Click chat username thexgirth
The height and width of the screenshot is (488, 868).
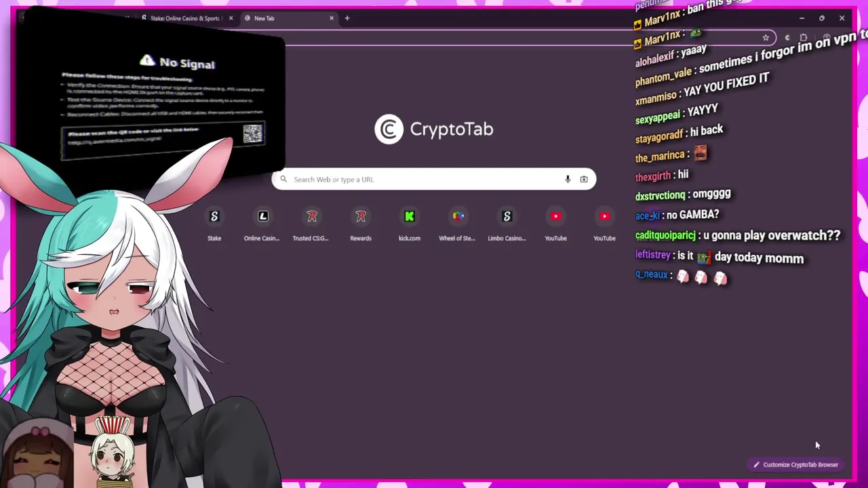pyautogui.click(x=652, y=176)
